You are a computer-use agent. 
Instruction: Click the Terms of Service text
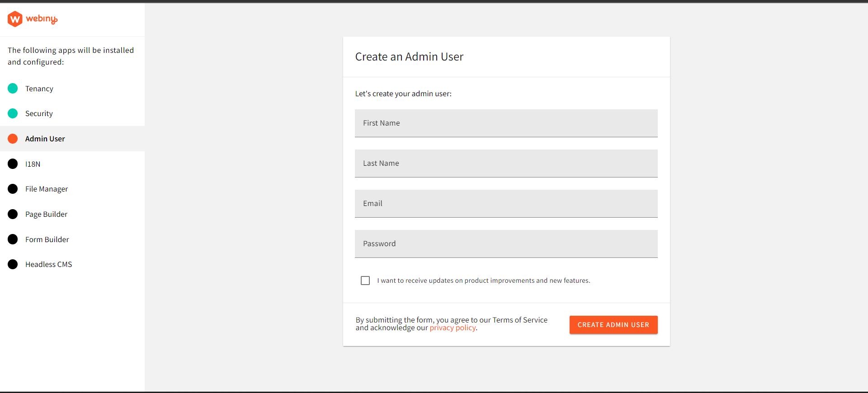(519, 320)
